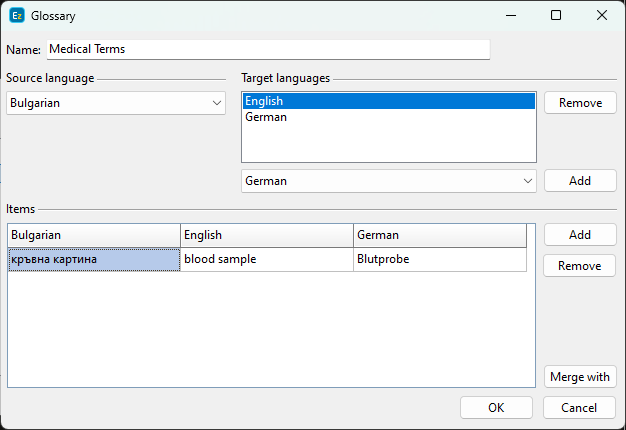This screenshot has width=626, height=430.
Task: Remove the selected target language
Action: coord(580,103)
